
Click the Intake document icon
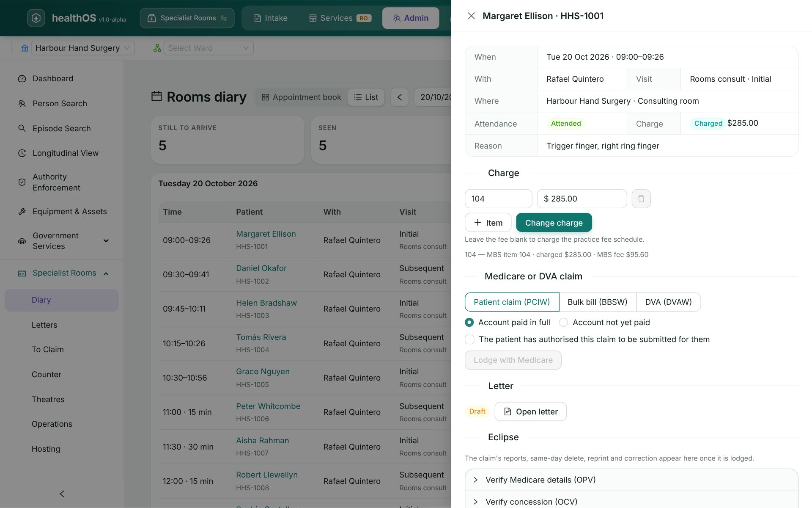coord(257,18)
